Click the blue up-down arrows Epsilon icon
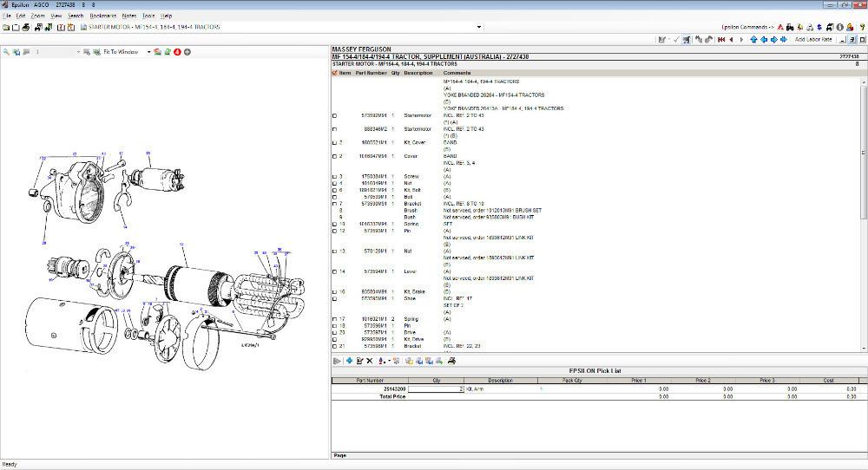The height and width of the screenshot is (470, 868). (x=820, y=27)
